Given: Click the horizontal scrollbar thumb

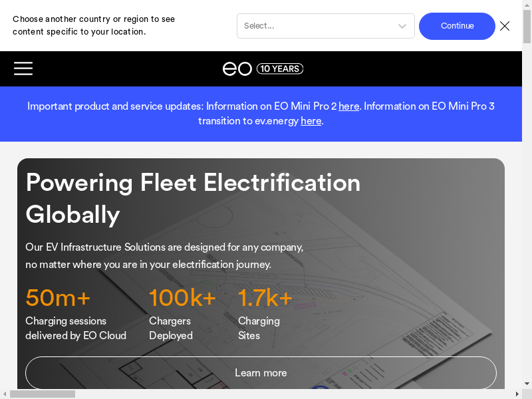Looking at the screenshot, I should (42, 394).
